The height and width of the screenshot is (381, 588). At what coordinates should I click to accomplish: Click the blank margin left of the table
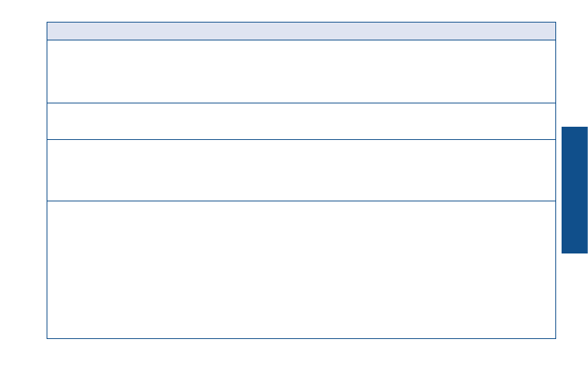(x=23, y=180)
